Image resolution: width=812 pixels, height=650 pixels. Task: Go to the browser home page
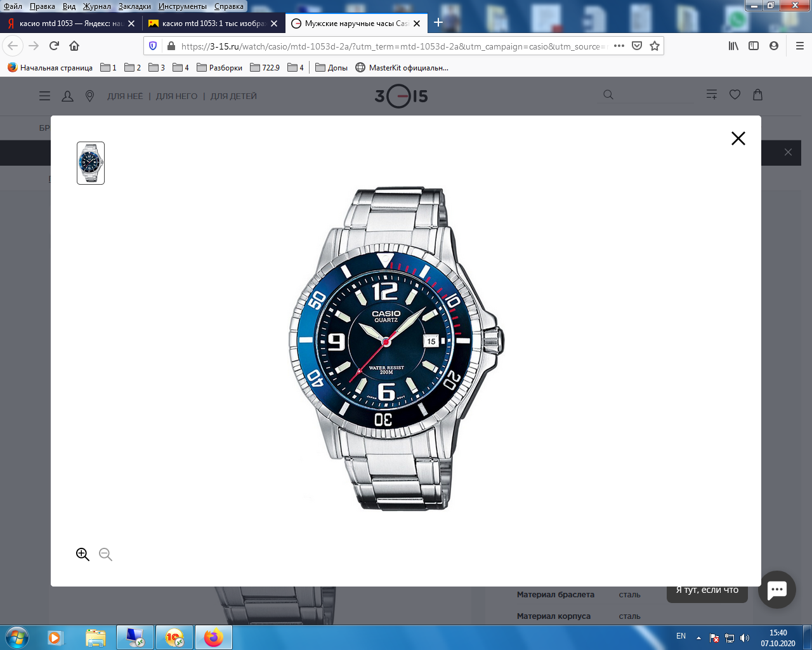(74, 46)
